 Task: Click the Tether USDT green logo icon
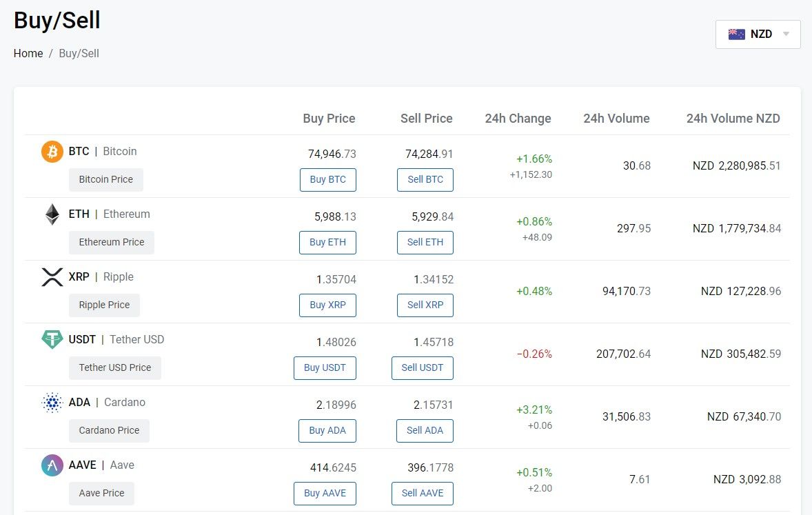click(52, 340)
